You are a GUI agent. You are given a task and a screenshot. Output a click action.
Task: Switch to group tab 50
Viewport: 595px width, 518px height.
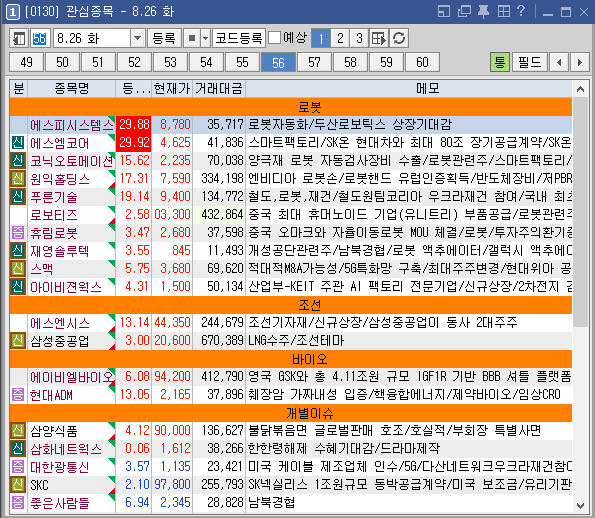pos(62,62)
